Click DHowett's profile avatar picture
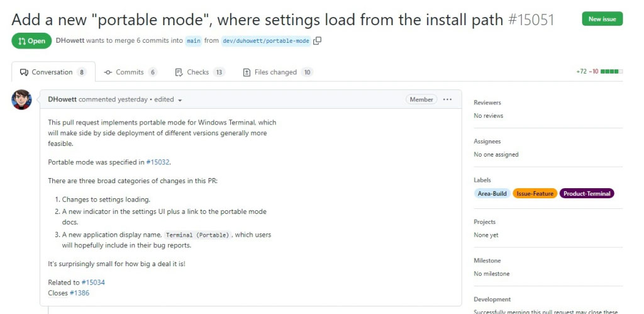644x314 pixels. pyautogui.click(x=21, y=99)
